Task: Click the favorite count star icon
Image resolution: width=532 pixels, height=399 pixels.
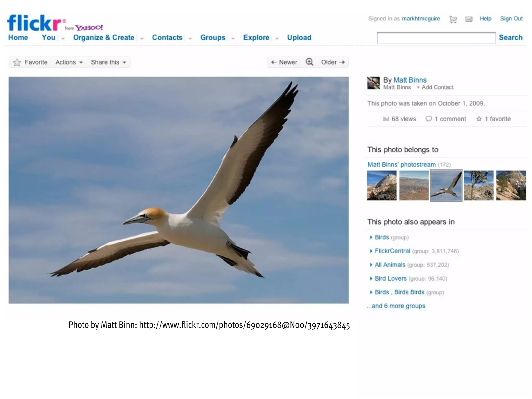Action: [x=479, y=119]
